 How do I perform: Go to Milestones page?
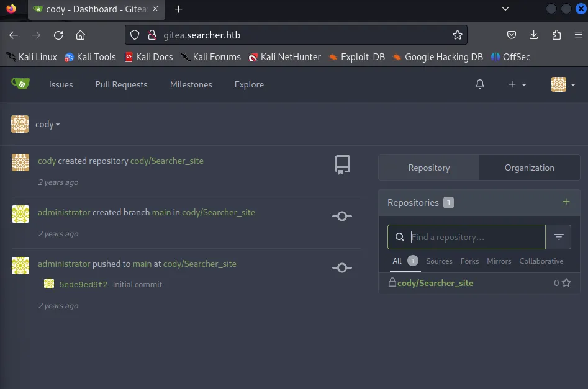click(191, 85)
